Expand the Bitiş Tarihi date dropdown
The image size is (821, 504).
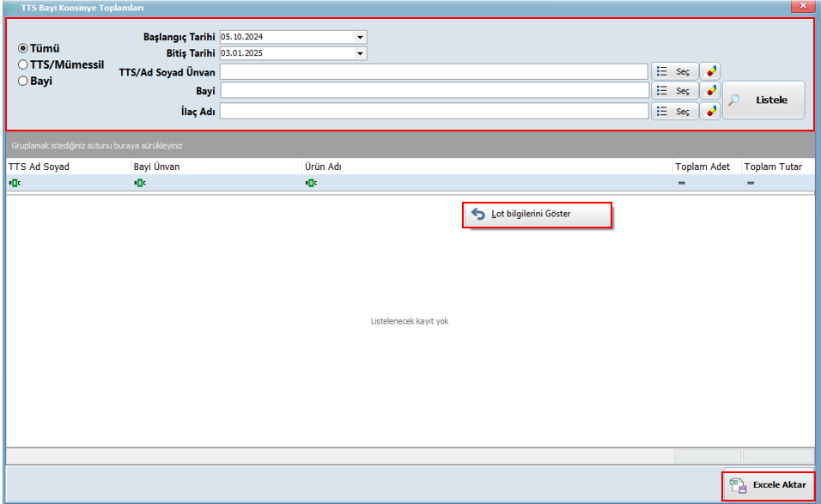pos(361,53)
